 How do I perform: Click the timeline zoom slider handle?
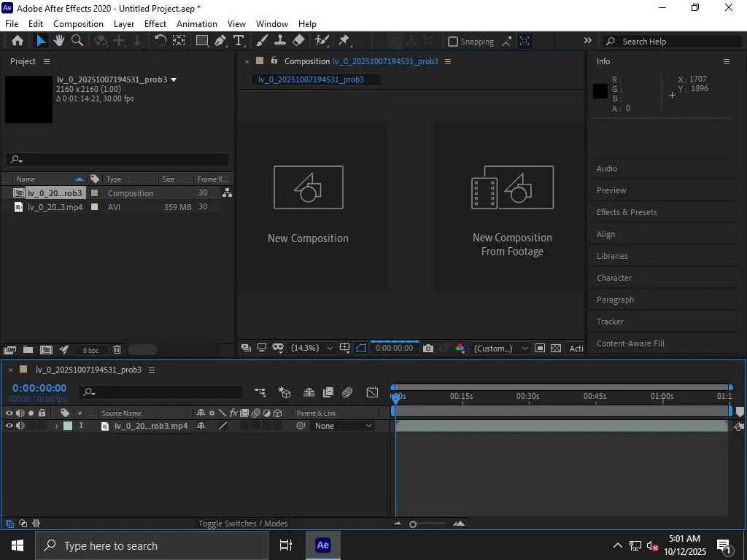pos(413,524)
